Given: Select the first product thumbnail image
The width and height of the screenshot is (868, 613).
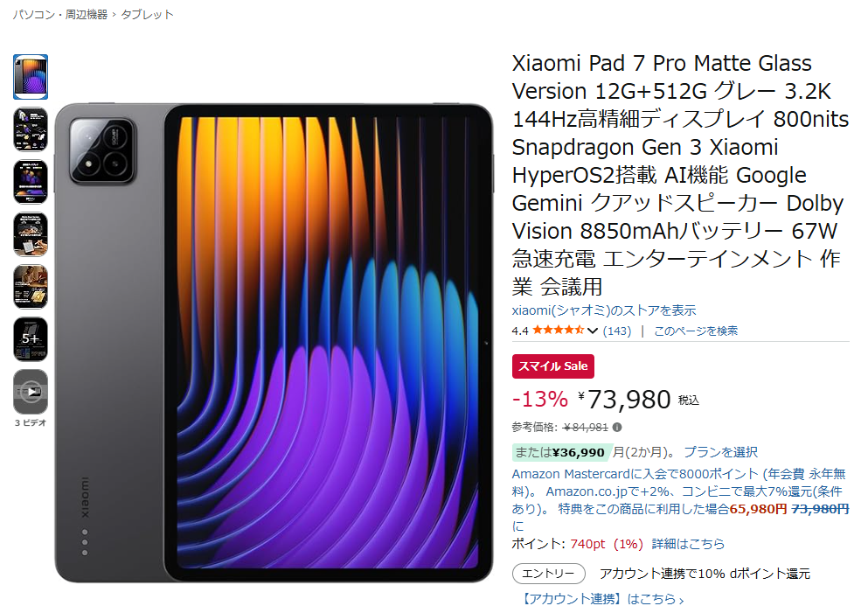Looking at the screenshot, I should click(31, 77).
